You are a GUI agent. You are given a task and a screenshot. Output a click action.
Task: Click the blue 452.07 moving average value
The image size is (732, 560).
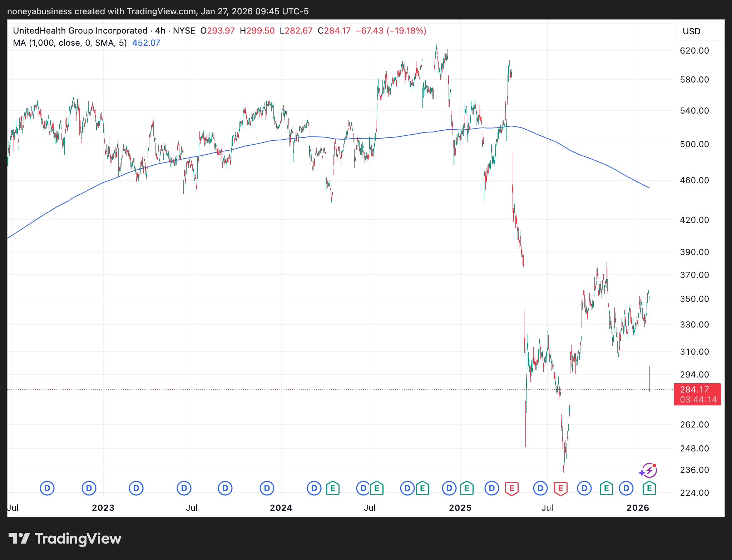coord(146,43)
